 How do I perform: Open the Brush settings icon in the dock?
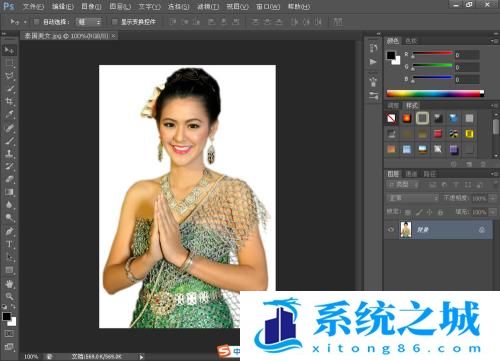(373, 96)
